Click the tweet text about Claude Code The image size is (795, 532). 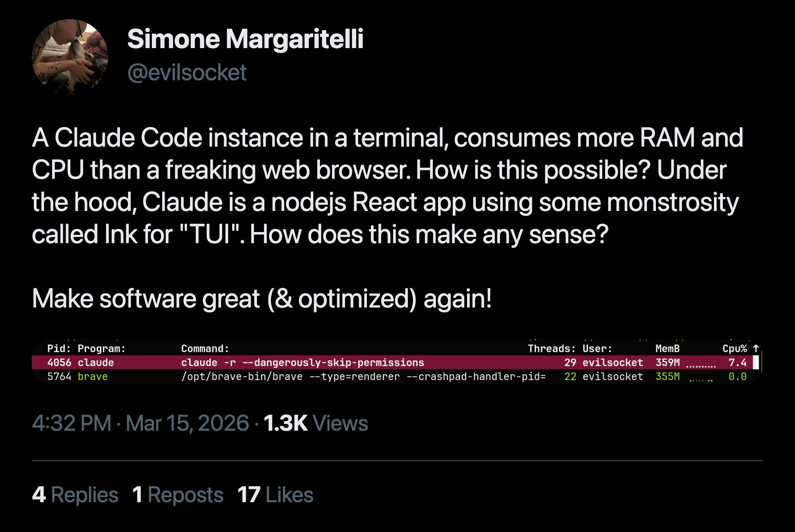coord(388,186)
